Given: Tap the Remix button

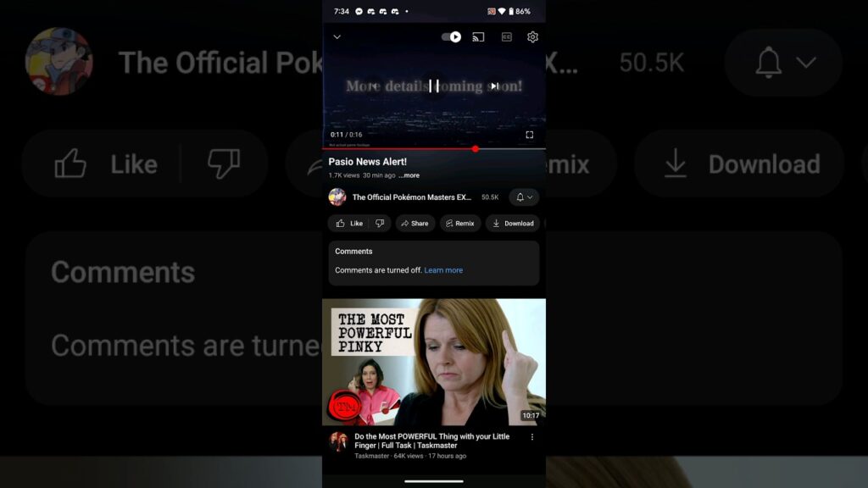Looking at the screenshot, I should click(460, 224).
